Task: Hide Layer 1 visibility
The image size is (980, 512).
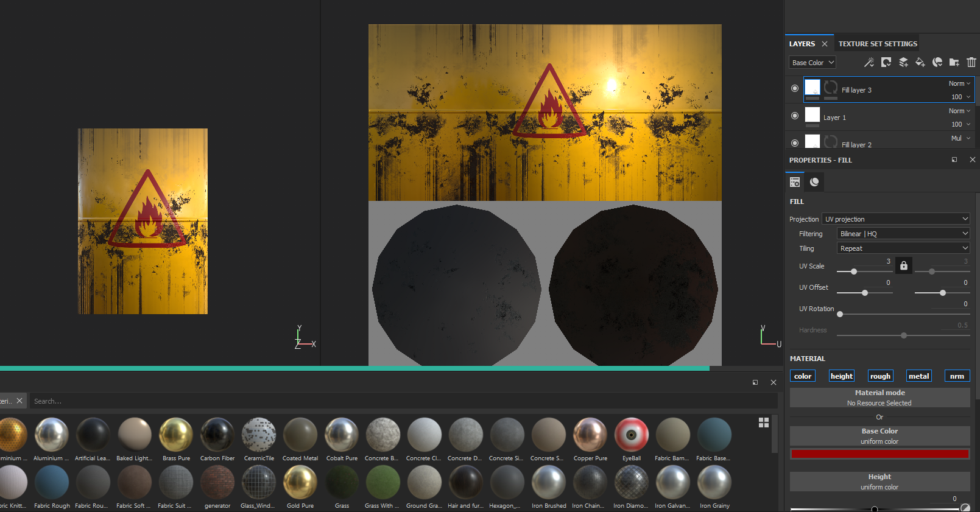Action: 795,116
